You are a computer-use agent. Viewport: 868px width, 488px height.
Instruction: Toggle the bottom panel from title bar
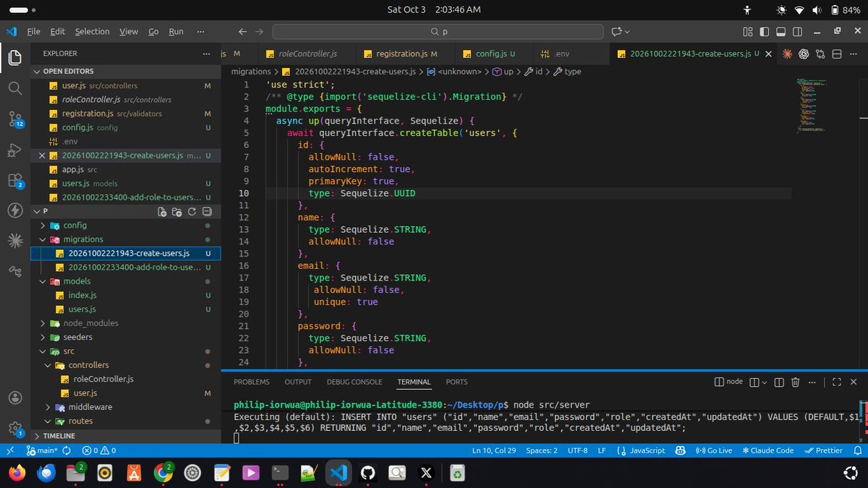[780, 32]
